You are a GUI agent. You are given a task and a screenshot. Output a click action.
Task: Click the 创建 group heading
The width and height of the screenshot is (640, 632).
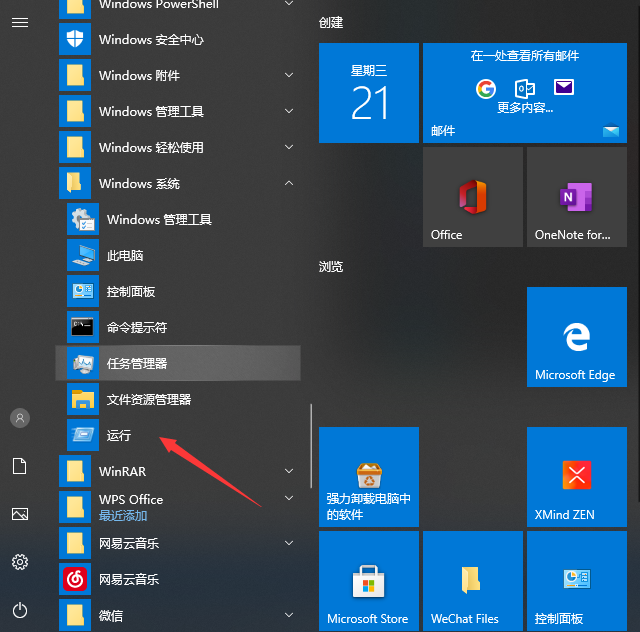tap(331, 22)
